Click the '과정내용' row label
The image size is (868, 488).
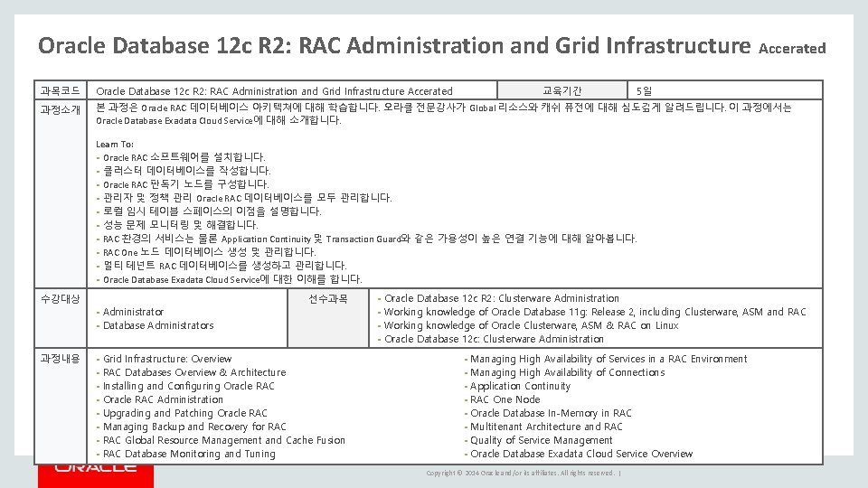click(61, 359)
